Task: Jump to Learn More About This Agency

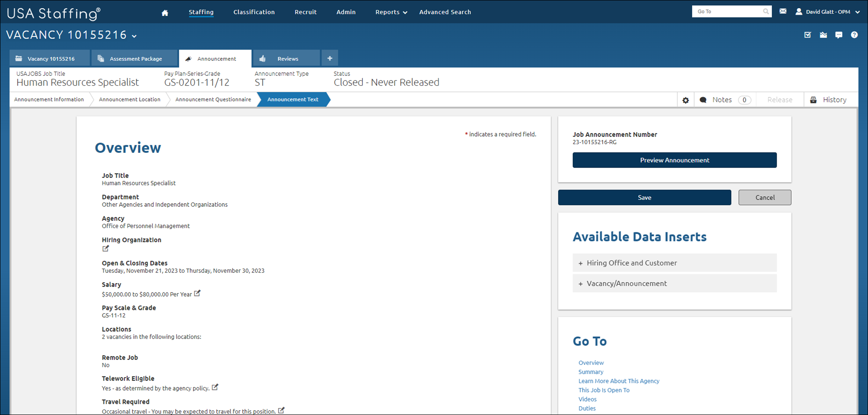Action: pos(619,381)
